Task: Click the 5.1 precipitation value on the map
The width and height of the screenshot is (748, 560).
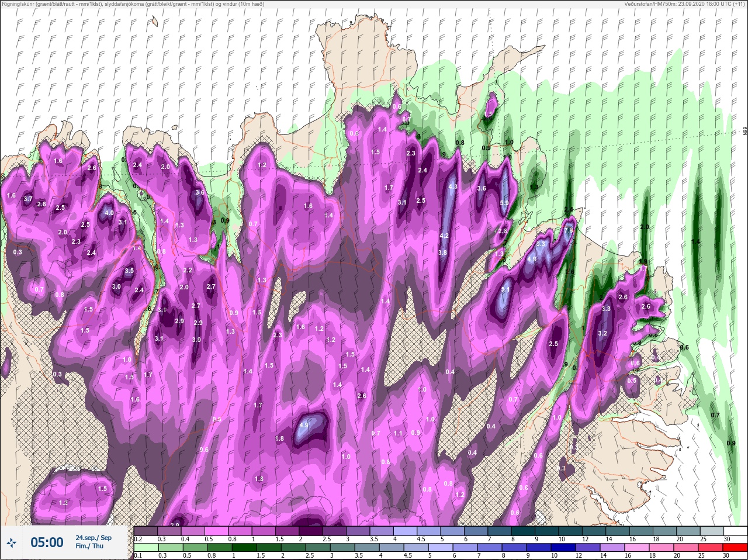Action: point(505,289)
